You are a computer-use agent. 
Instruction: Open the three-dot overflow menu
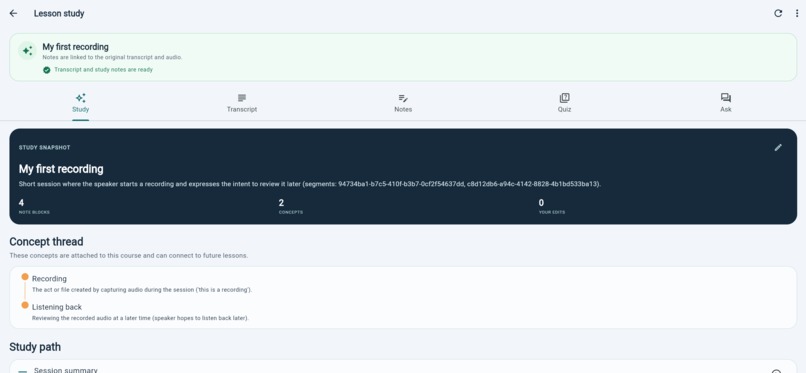797,13
